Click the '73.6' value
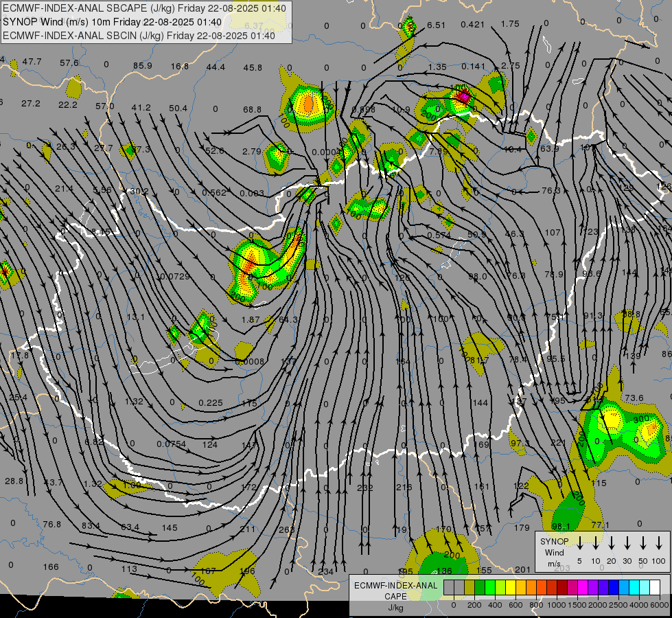672x618 pixels. (634, 398)
